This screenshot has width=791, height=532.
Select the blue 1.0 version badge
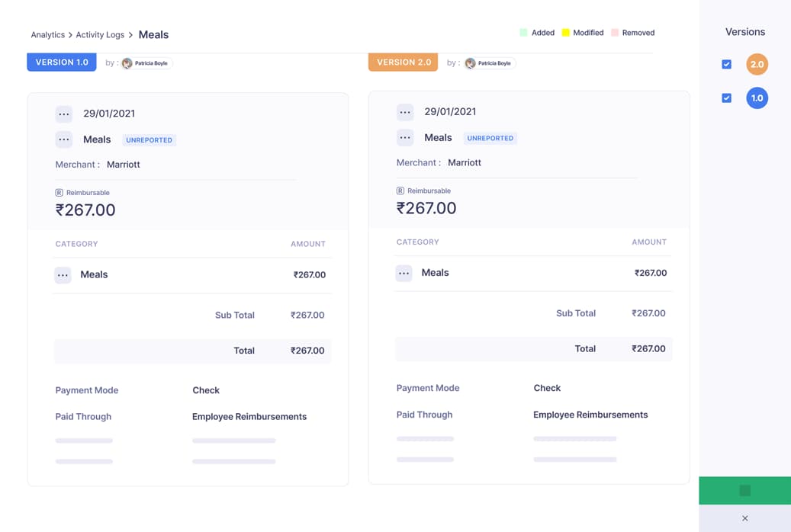tap(757, 98)
